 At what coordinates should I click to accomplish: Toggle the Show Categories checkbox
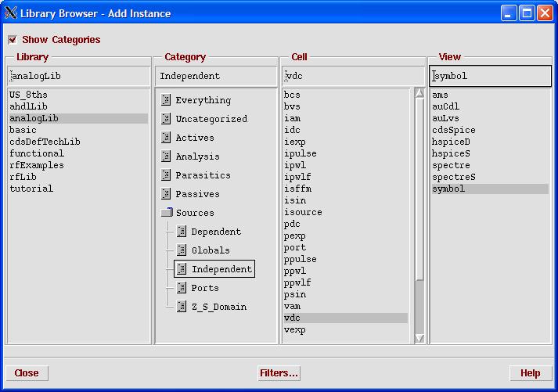[13, 40]
